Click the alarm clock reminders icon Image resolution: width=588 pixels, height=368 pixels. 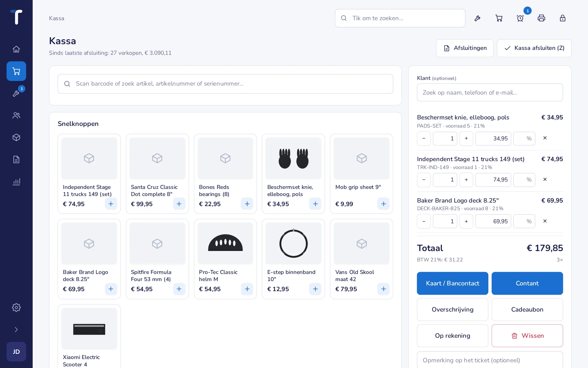(x=520, y=18)
